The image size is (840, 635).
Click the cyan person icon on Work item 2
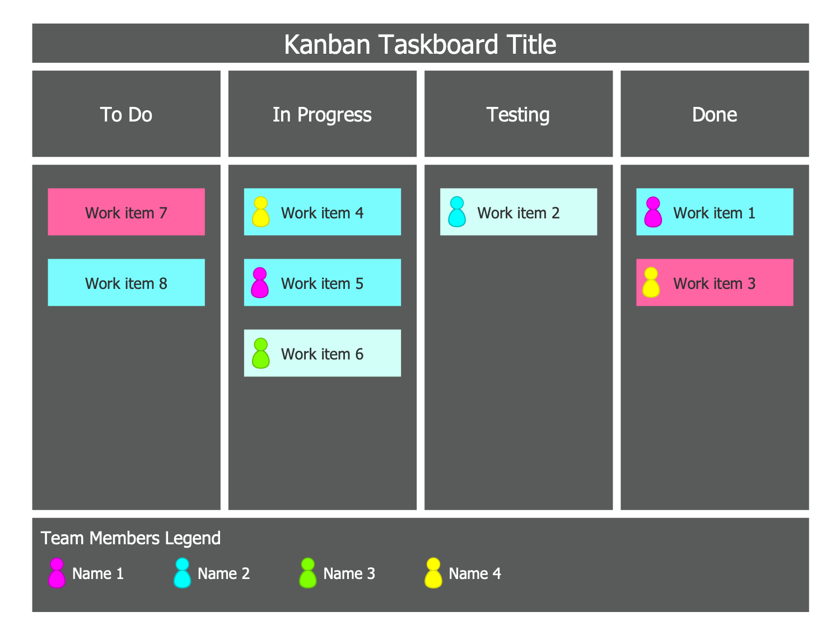457,212
